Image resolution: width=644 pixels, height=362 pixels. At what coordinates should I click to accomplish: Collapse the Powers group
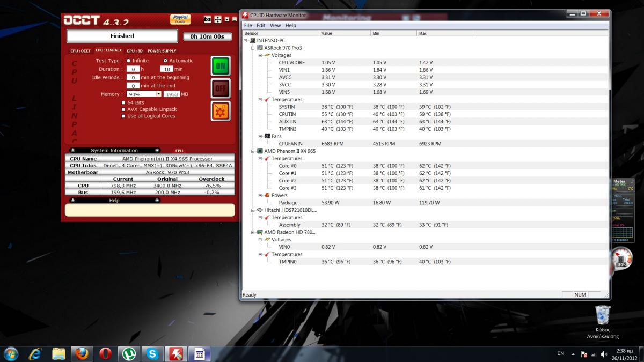[260, 195]
